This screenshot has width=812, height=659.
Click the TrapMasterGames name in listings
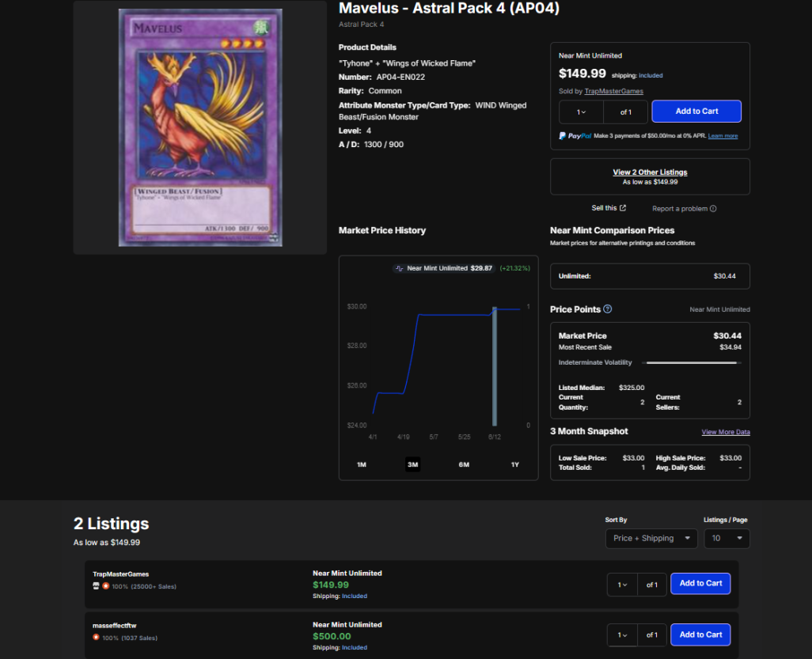pos(120,574)
